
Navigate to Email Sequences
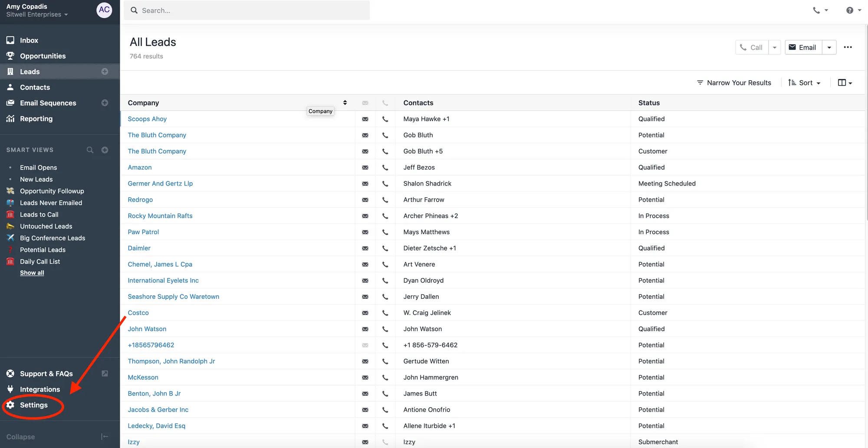(x=48, y=103)
